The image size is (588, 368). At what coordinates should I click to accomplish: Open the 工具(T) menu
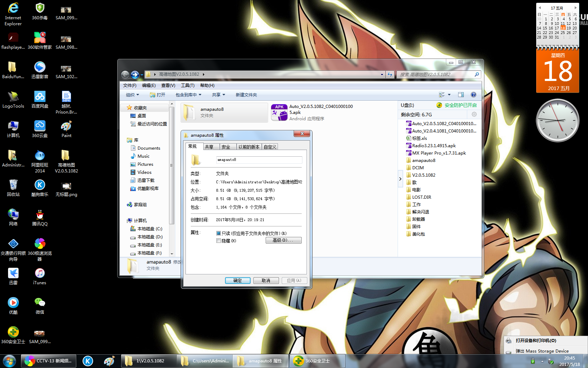click(x=188, y=86)
